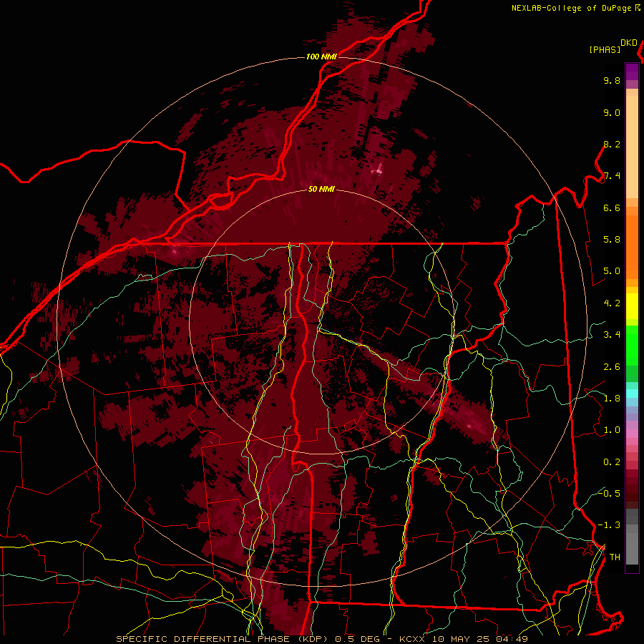Click the 6.6 value on the color scale
The width and height of the screenshot is (644, 644).
(x=612, y=208)
